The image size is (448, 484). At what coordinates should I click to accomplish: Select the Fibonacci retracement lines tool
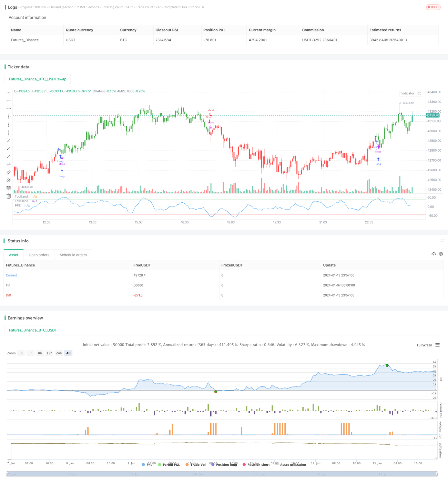(9, 188)
